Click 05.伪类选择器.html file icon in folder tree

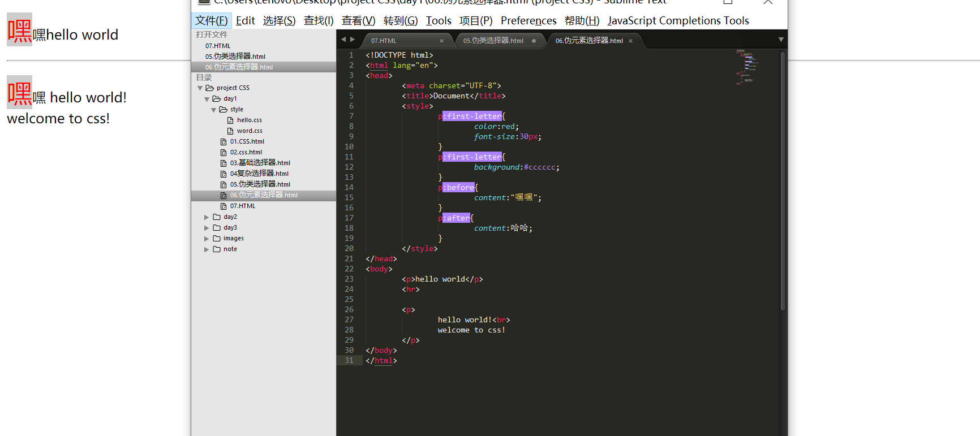tap(223, 185)
